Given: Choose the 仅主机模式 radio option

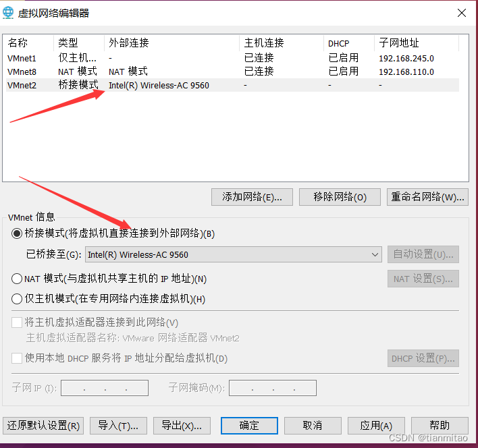Looking at the screenshot, I should pyautogui.click(x=17, y=299).
